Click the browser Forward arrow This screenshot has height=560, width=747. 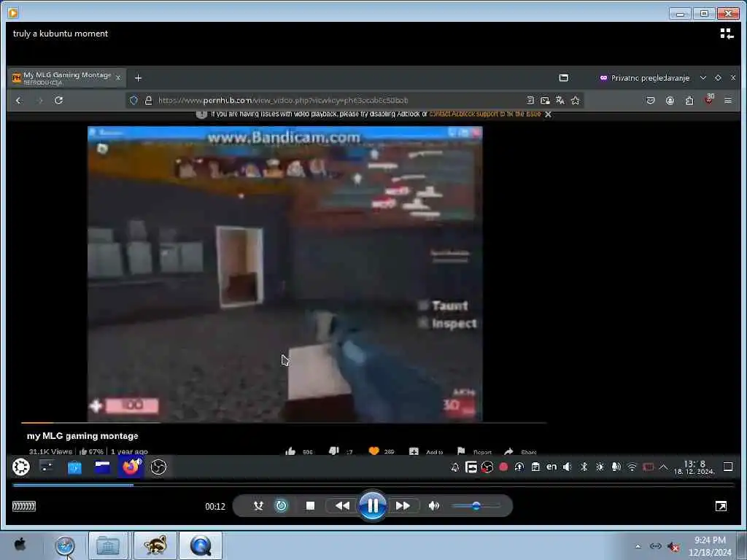click(40, 101)
